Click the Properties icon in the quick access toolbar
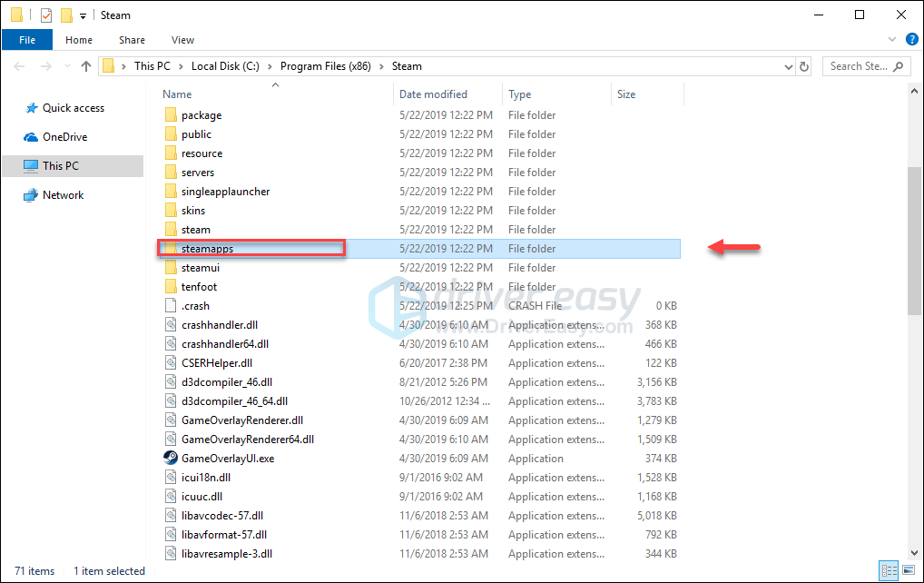This screenshot has width=924, height=583. point(46,15)
